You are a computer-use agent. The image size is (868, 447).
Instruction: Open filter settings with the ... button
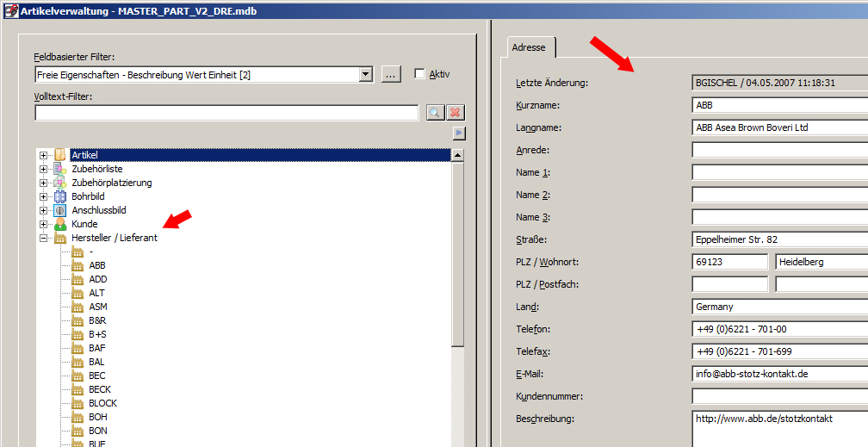point(391,74)
